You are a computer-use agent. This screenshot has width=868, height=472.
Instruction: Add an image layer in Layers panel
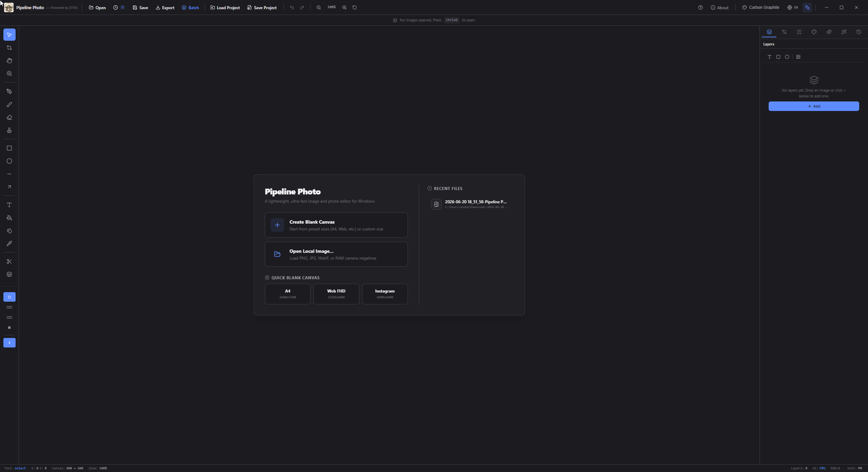point(798,57)
